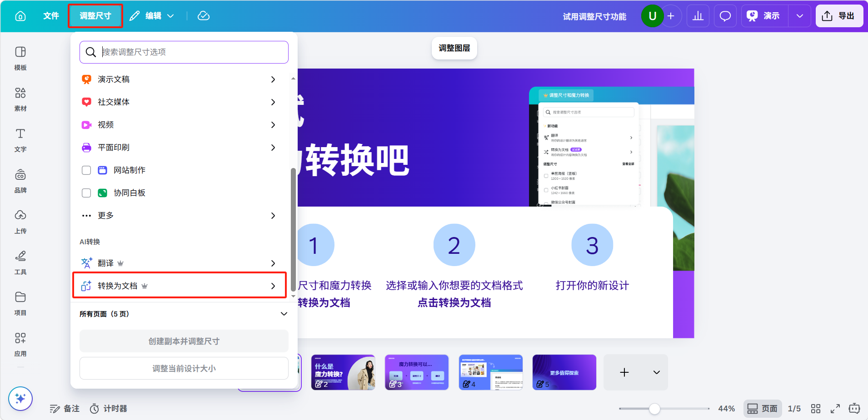Image resolution: width=868 pixels, height=420 pixels.
Task: Open the 模板 templates sidebar panel
Action: (20, 58)
